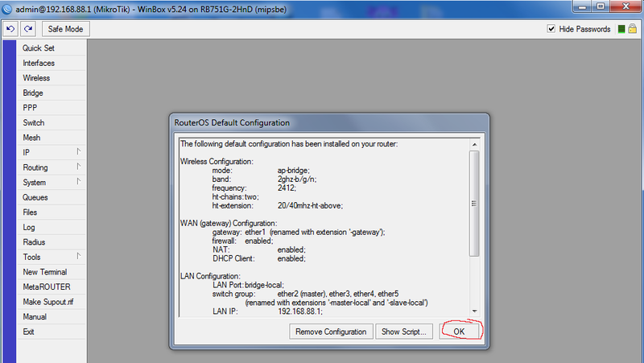Click the Remove Configuration button
Screen dimensions: 644x363
point(331,332)
